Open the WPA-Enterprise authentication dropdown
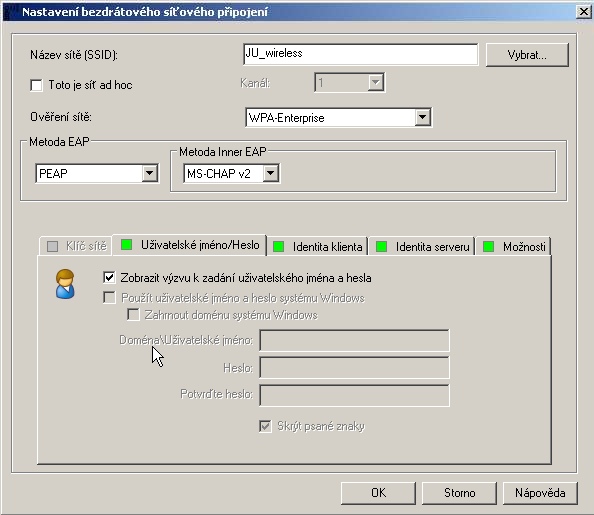This screenshot has height=515, width=594. (422, 117)
